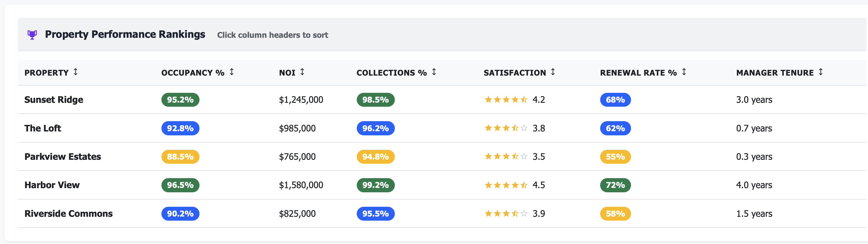Click the 88.5% occupancy badge

180,157
